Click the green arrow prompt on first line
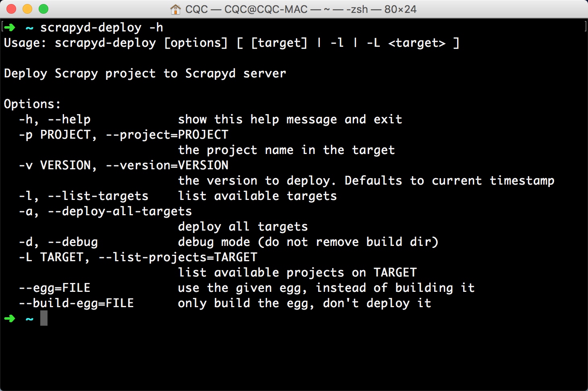 tap(10, 27)
